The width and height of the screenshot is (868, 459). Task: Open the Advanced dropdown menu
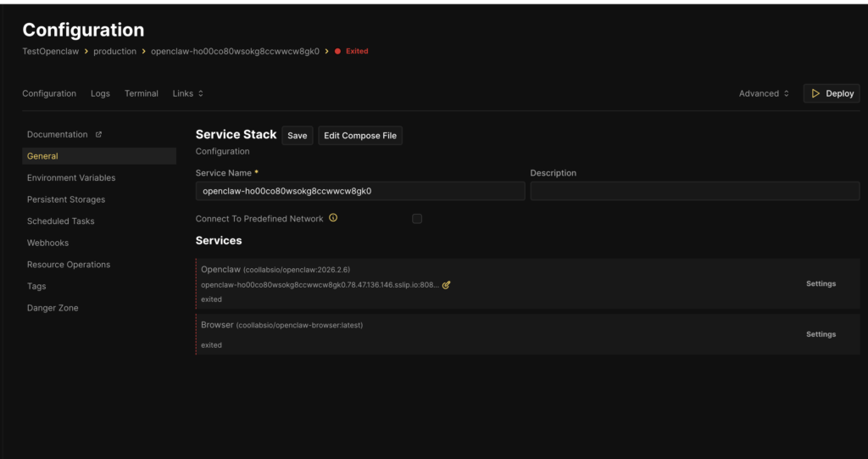tap(764, 93)
